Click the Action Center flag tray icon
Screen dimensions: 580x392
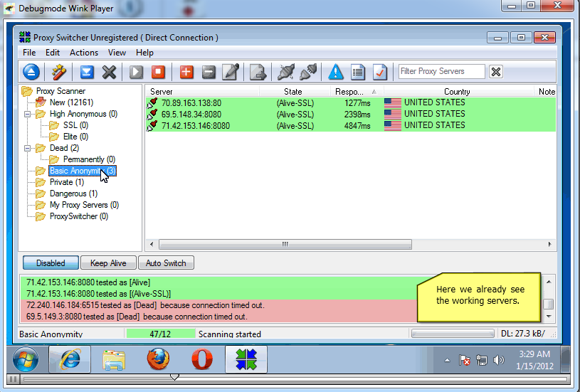[x=465, y=360]
